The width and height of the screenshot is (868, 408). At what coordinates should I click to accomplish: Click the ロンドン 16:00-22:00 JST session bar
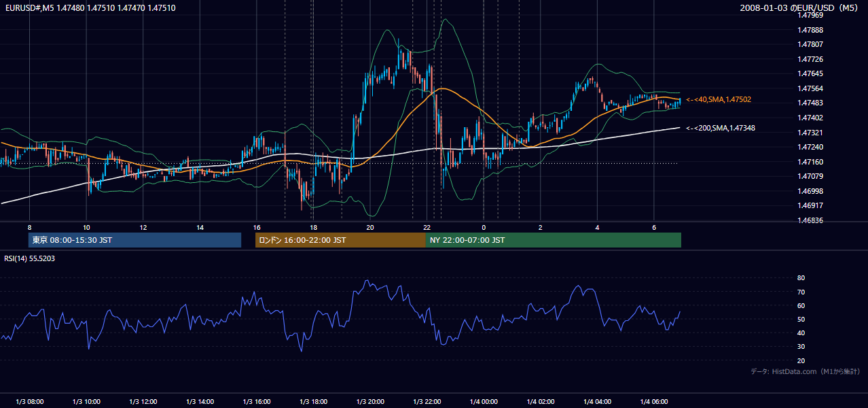pyautogui.click(x=340, y=240)
